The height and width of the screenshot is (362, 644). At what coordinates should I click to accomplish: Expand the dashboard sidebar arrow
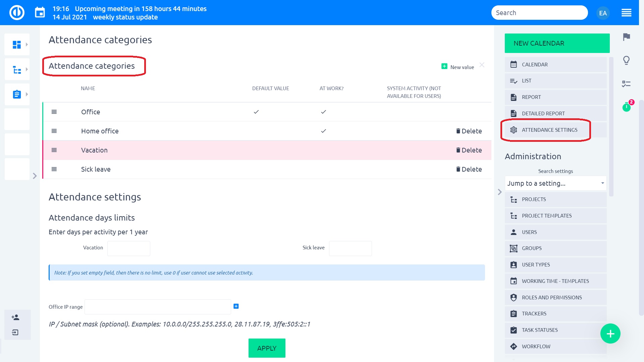(27, 44)
